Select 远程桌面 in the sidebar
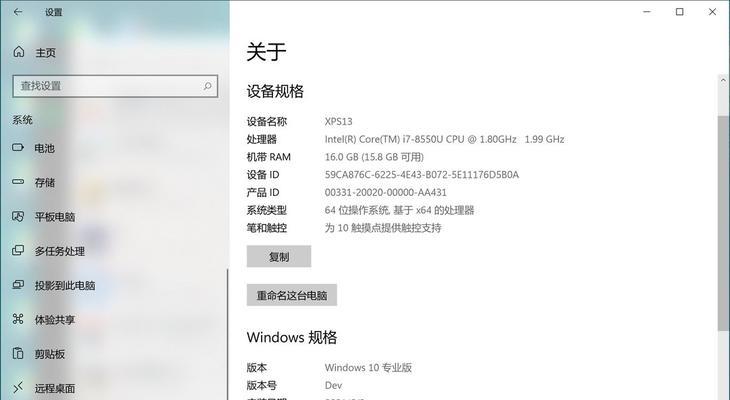 [x=55, y=388]
